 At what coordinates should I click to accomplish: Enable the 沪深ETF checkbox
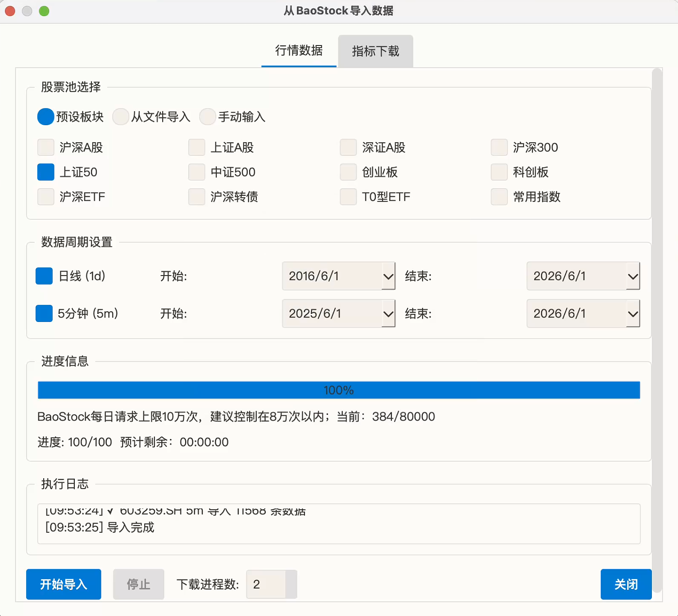click(46, 197)
